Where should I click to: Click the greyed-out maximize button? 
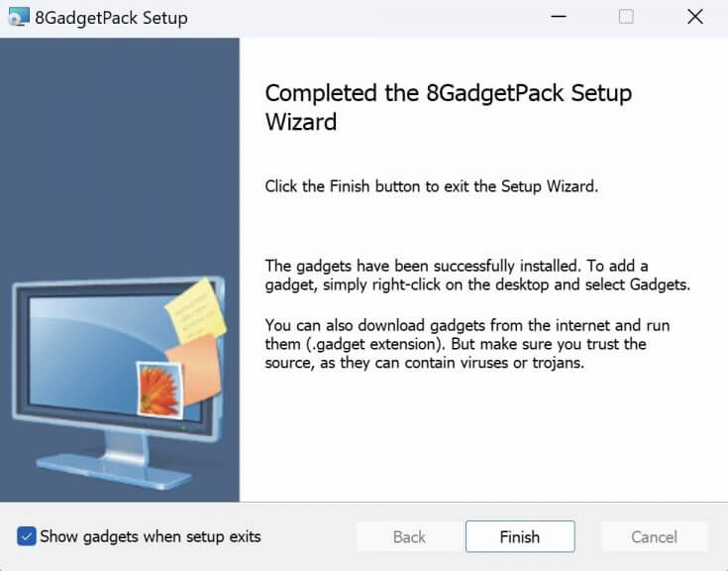point(626,18)
